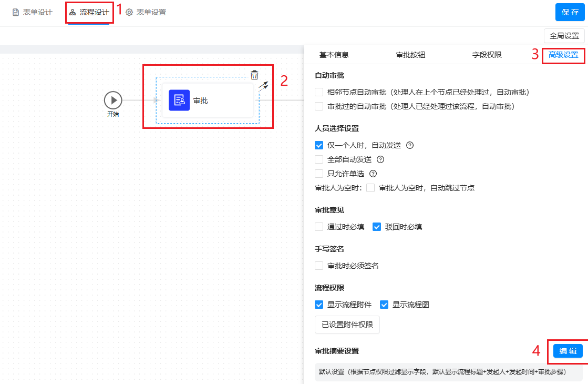588x384 pixels.
Task: Click the gear icon of 表单设置
Action: pos(129,13)
